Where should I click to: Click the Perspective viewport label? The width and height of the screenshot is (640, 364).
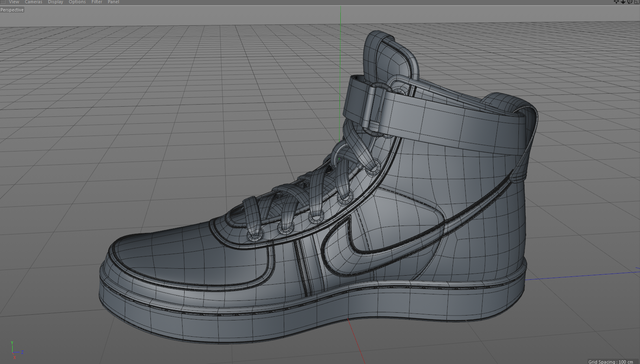(x=12, y=10)
